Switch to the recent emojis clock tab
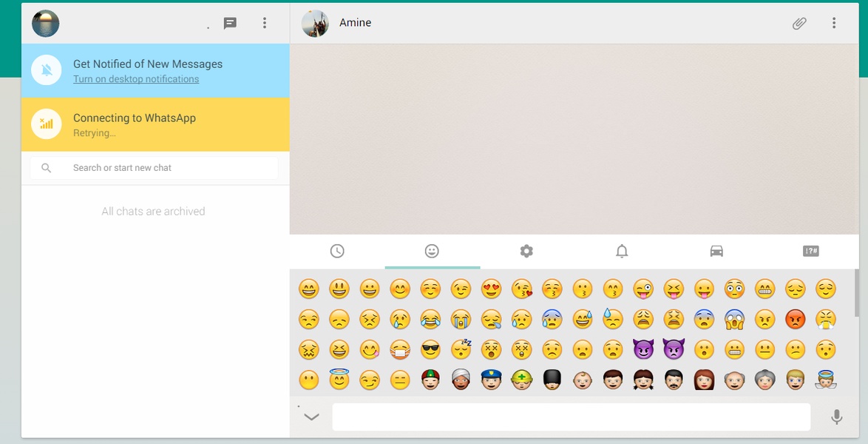The image size is (868, 444). click(x=337, y=251)
